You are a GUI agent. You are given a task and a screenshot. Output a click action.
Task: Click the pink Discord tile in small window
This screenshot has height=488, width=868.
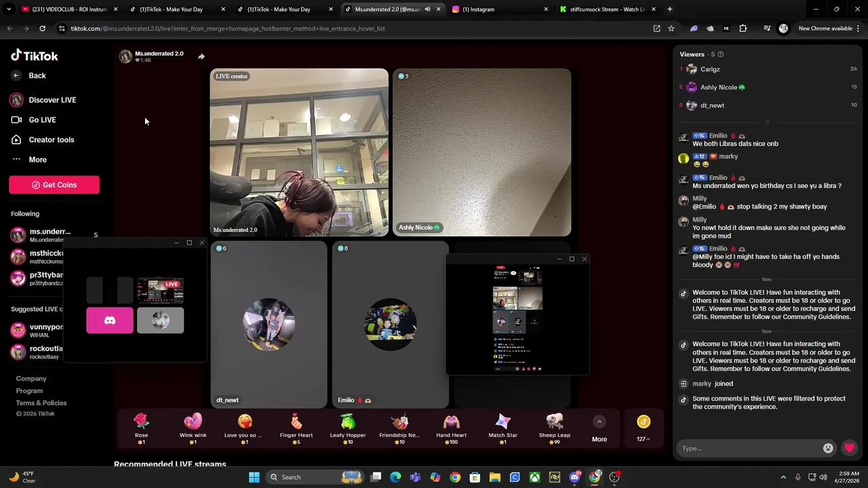[x=110, y=321]
